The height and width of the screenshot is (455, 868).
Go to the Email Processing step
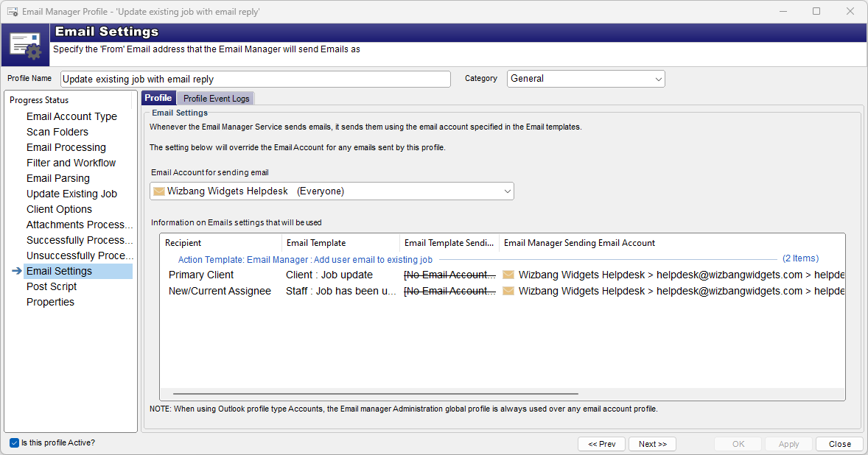tap(66, 147)
